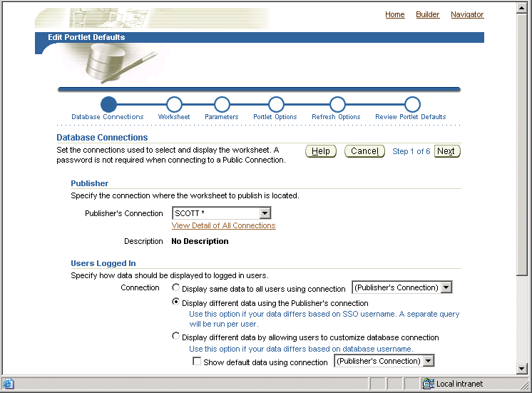Open 'View Detail of All Connections' link
The width and height of the screenshot is (532, 393).
(224, 225)
